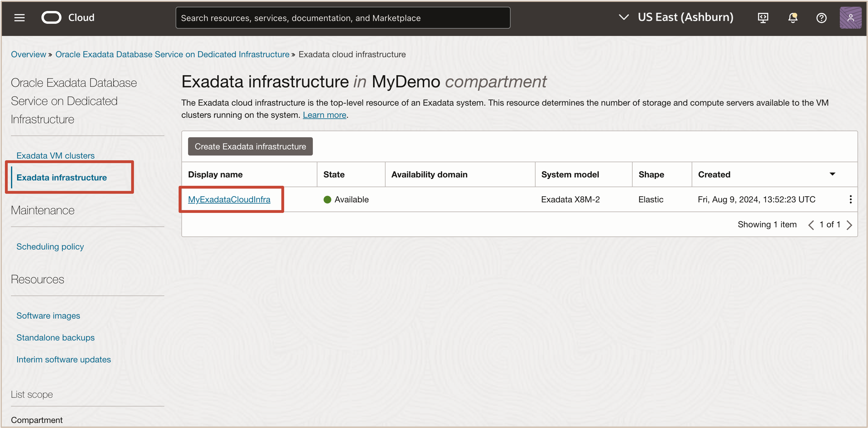Navigate to Overview breadcrumb
This screenshot has width=868, height=428.
28,54
